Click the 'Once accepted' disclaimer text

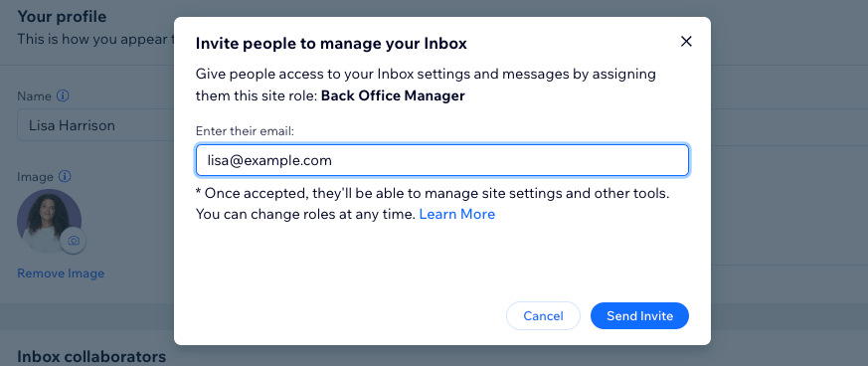(x=433, y=204)
